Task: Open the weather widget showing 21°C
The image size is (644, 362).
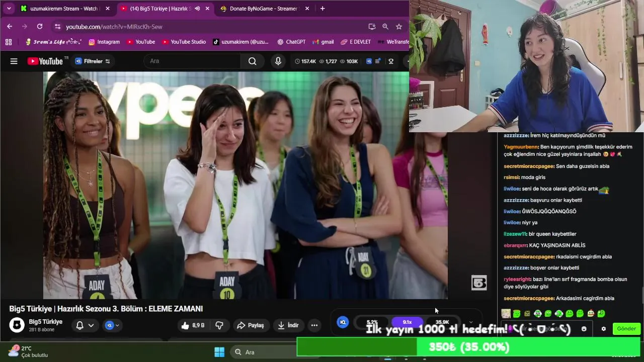Action: click(x=28, y=351)
